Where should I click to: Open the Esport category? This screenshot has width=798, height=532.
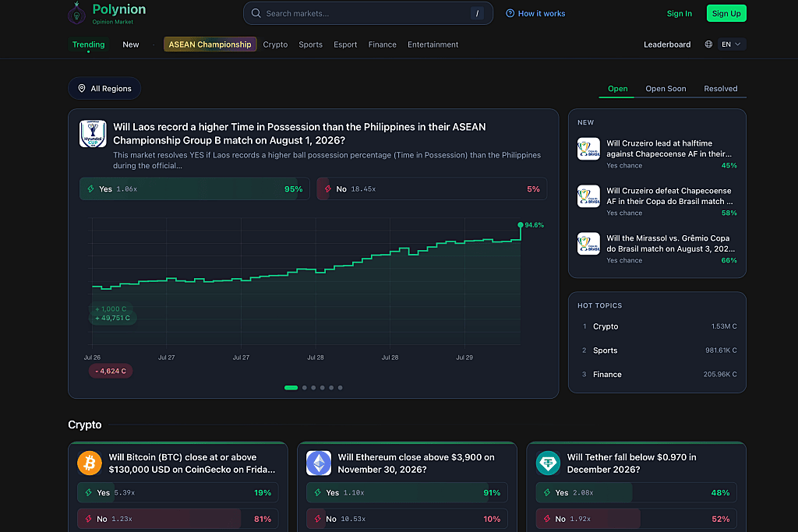pyautogui.click(x=345, y=44)
